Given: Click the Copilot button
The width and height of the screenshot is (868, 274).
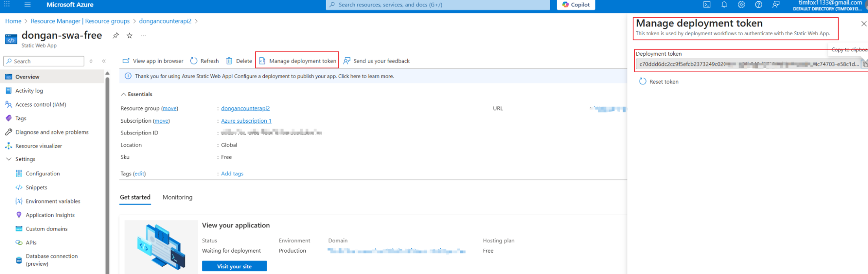Looking at the screenshot, I should pos(576,5).
